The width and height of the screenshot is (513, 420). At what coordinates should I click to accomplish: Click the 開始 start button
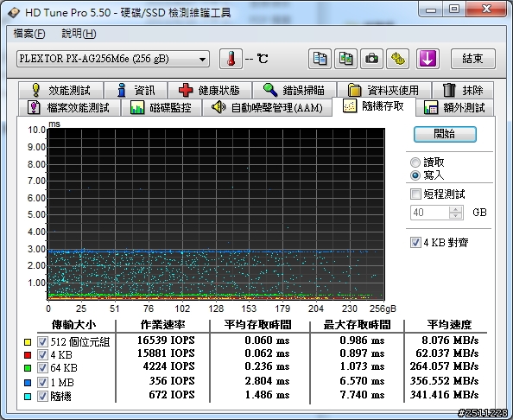pos(445,134)
